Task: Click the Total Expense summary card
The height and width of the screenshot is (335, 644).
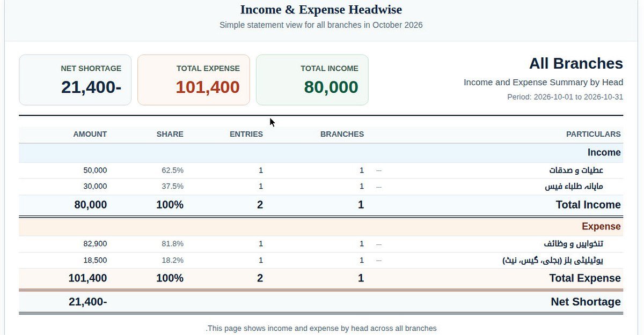Action: click(x=194, y=80)
